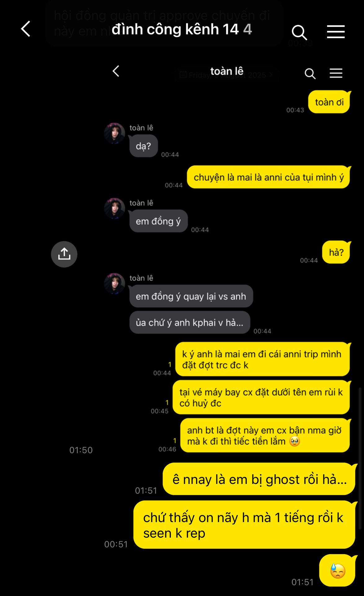364x596 pixels.
Task: Tap the đình công kênh 14 chat title
Action: click(x=175, y=29)
